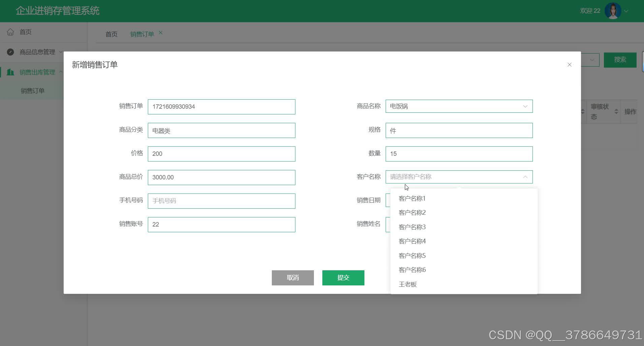Expand the 商品信息管理 sidebar menu arrow
The height and width of the screenshot is (346, 644).
[61, 52]
